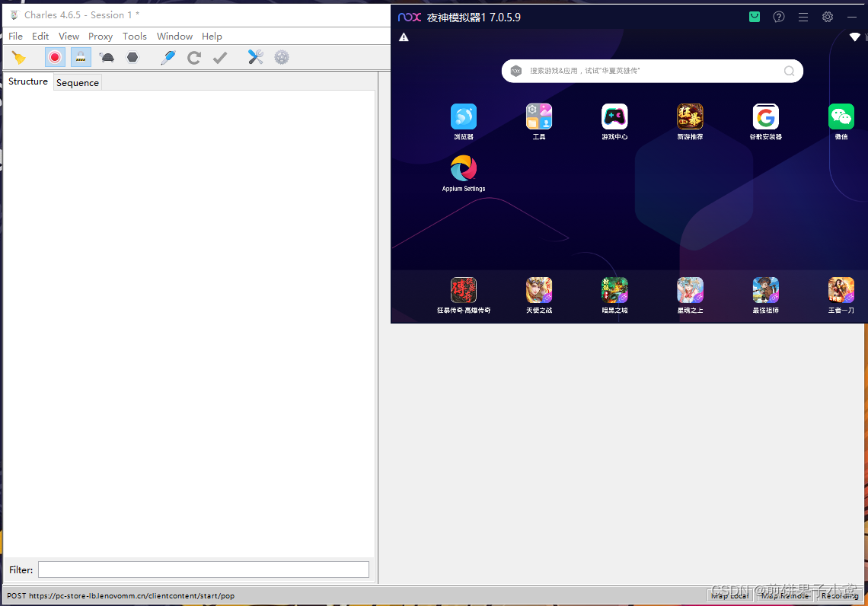
Task: Open the help question mark in Nox title bar
Action: point(779,18)
